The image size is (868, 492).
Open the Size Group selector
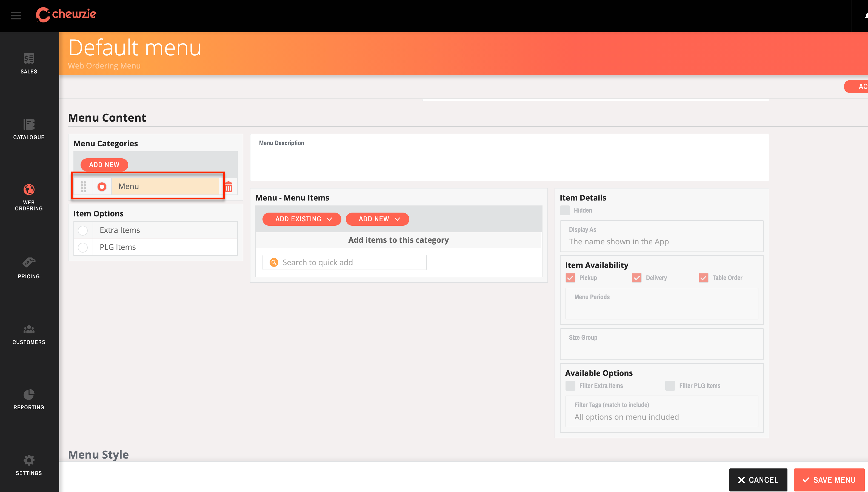coord(662,344)
